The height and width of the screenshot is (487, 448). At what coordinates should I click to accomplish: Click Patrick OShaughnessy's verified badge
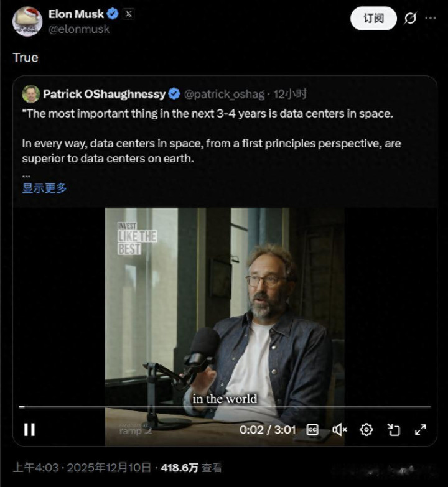tap(174, 94)
